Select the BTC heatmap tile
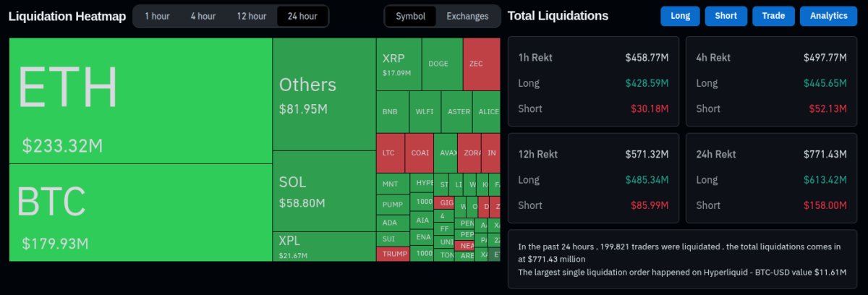Image resolution: width=868 pixels, height=295 pixels. [x=140, y=212]
